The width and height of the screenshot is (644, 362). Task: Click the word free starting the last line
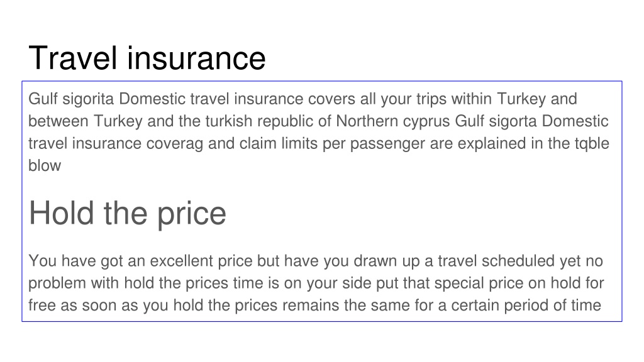pyautogui.click(x=42, y=305)
